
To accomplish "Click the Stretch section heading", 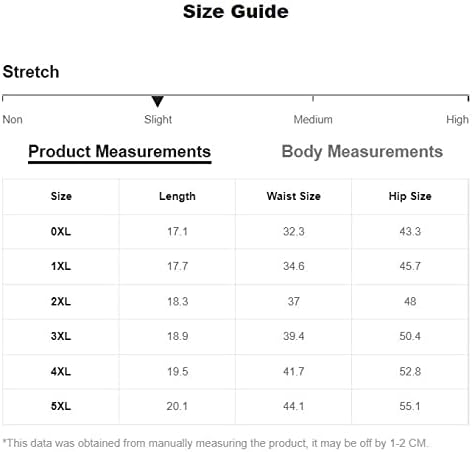I will [x=31, y=72].
